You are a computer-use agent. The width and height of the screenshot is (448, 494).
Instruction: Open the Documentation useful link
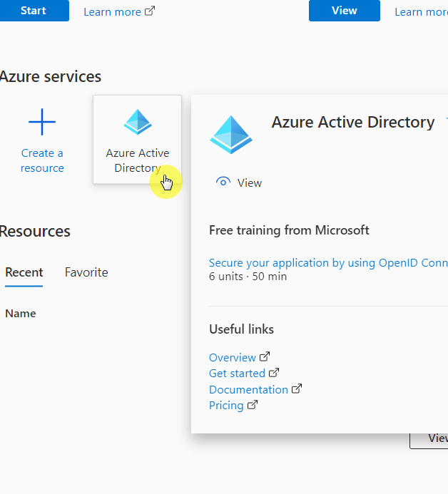[248, 390]
